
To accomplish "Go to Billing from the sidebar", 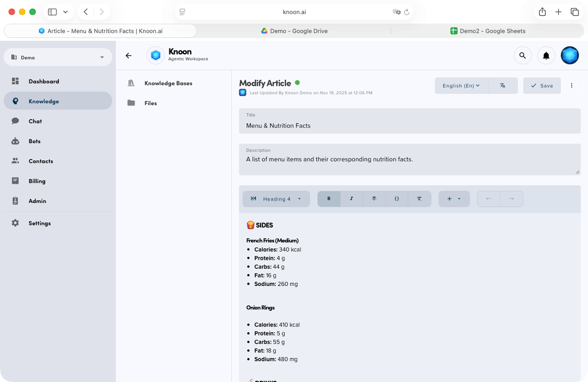I will click(x=37, y=181).
